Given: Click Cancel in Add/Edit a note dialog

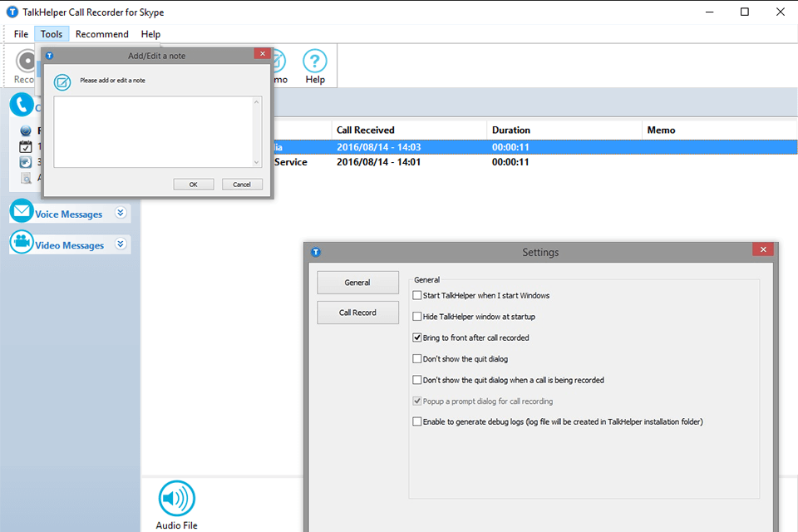Looking at the screenshot, I should tap(242, 185).
